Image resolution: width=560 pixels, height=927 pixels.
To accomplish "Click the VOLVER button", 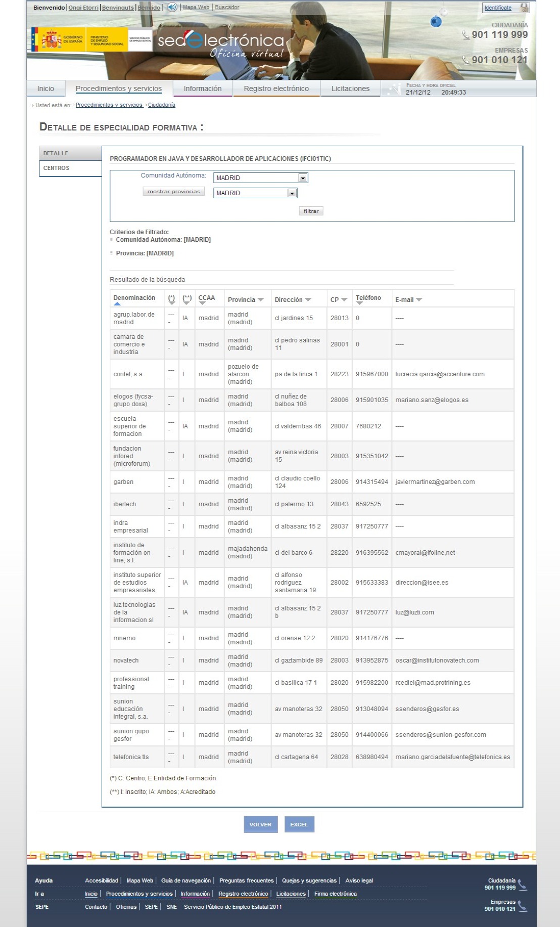I will tap(260, 824).
